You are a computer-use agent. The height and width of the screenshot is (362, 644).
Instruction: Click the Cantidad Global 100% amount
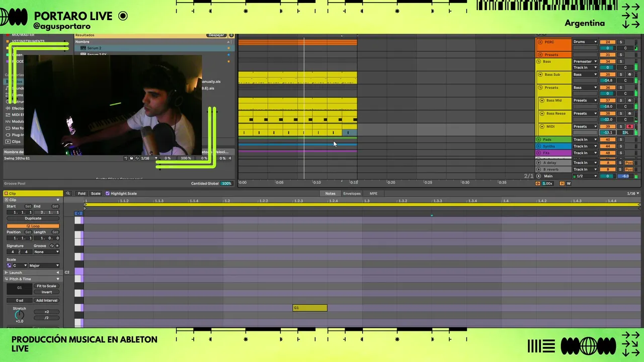pos(226,184)
